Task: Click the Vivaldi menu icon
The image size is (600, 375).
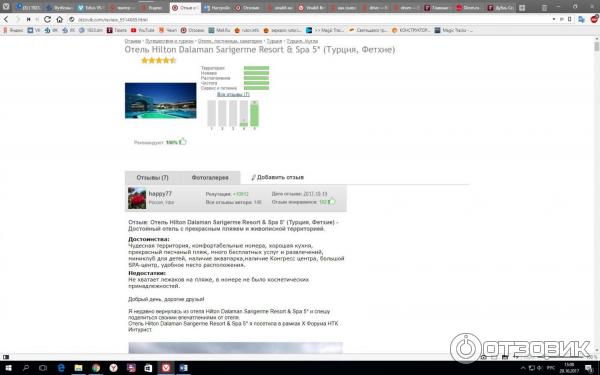Action: (6, 6)
